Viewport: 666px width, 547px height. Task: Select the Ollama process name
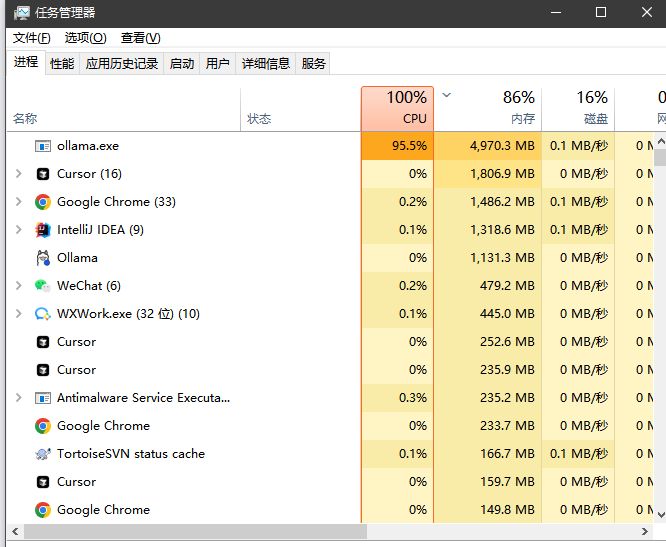77,258
